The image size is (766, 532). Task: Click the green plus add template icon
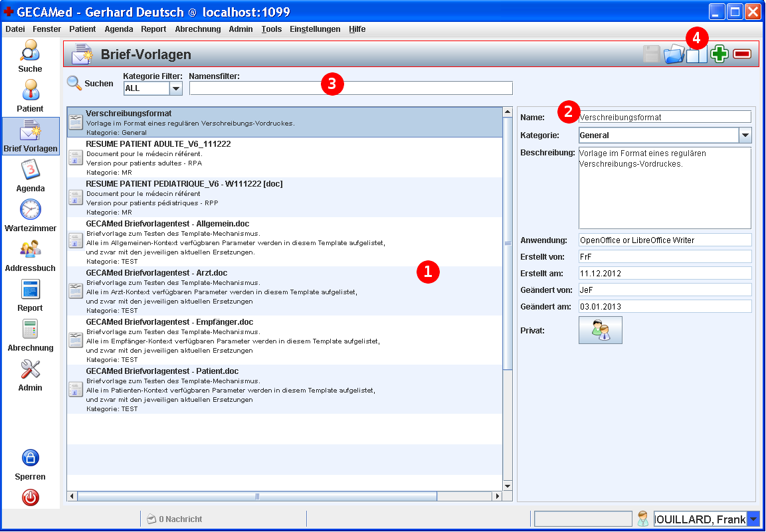coord(719,54)
